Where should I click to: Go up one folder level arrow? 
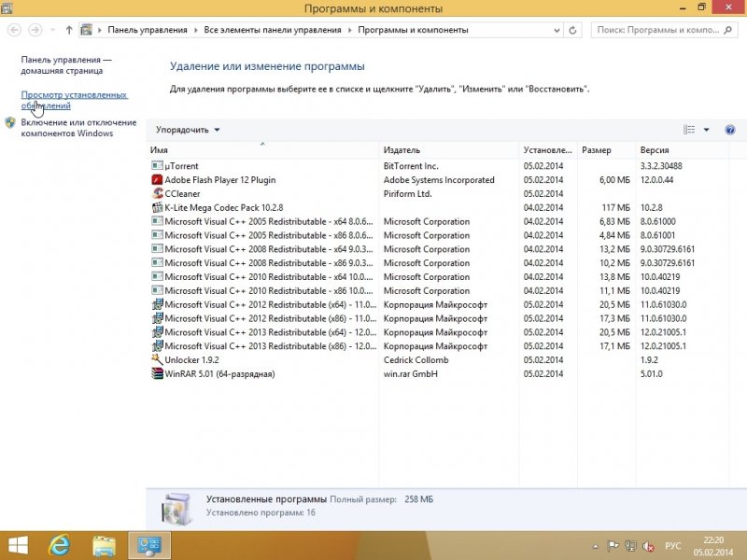69,30
